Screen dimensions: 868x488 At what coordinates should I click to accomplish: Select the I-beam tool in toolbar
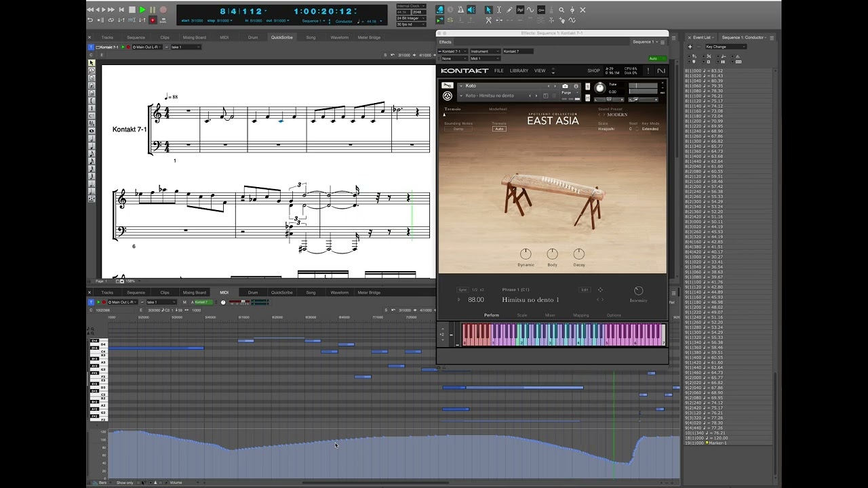click(499, 10)
